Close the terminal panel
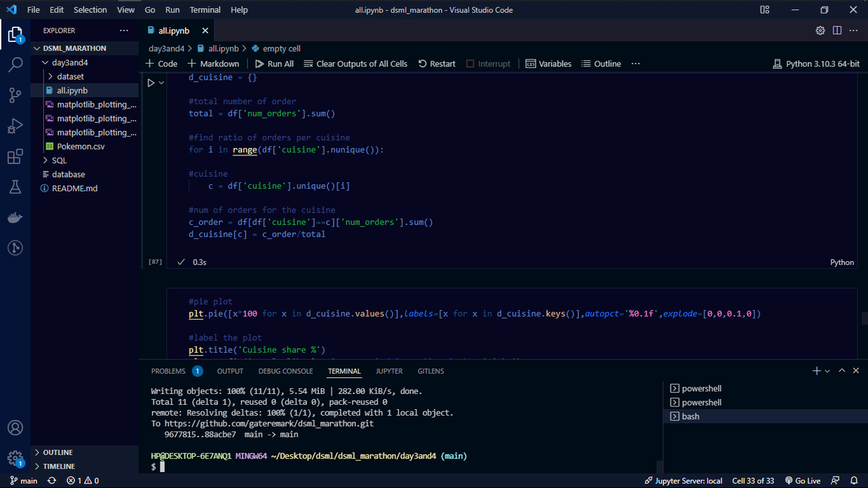Image resolution: width=868 pixels, height=488 pixels. click(856, 371)
